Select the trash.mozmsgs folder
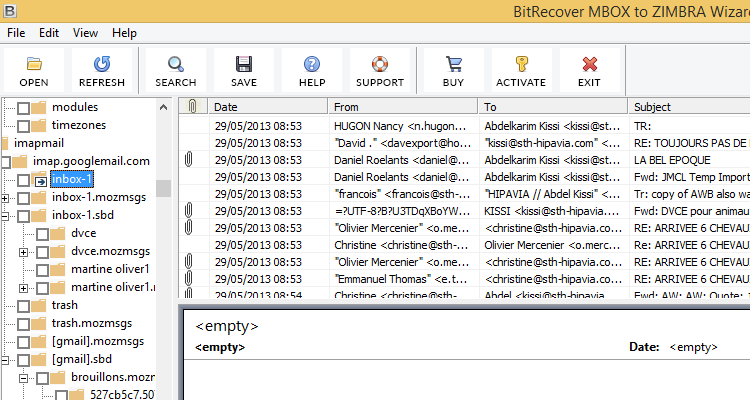The height and width of the screenshot is (400, 750). tap(91, 323)
